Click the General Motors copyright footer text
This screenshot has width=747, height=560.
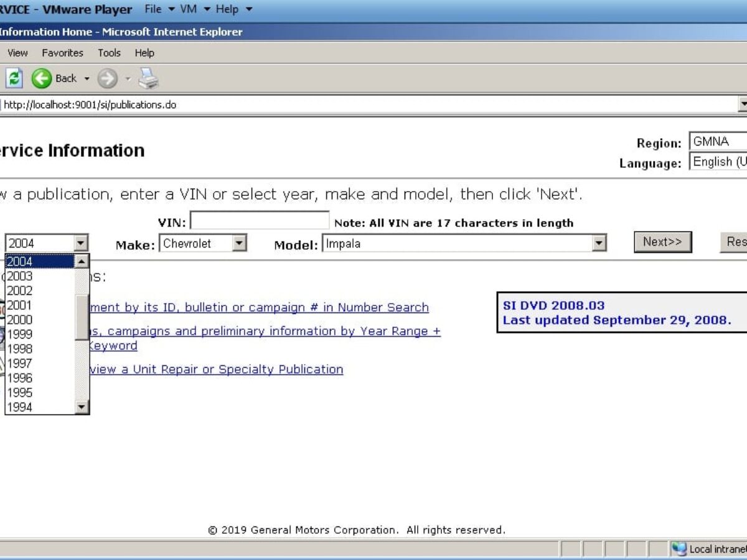click(357, 530)
